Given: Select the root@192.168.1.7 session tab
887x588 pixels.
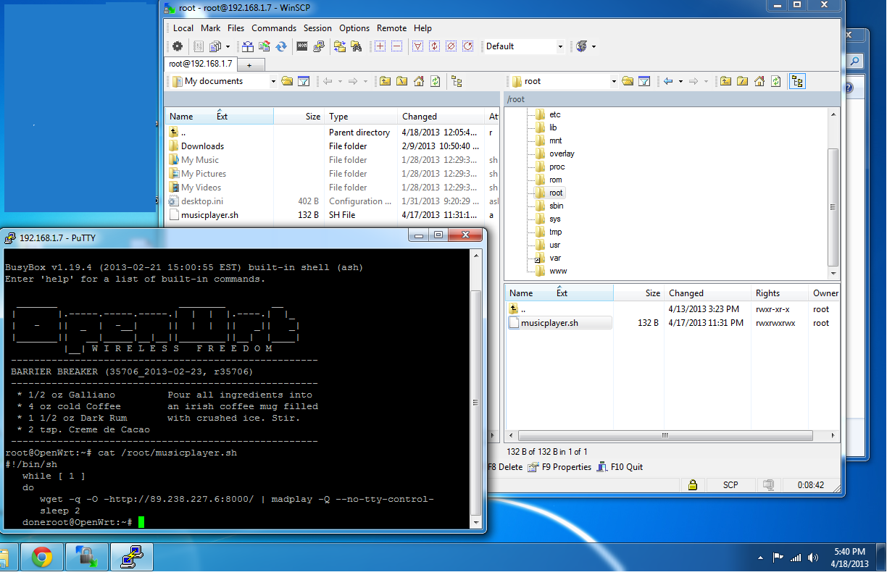Looking at the screenshot, I should [x=201, y=64].
